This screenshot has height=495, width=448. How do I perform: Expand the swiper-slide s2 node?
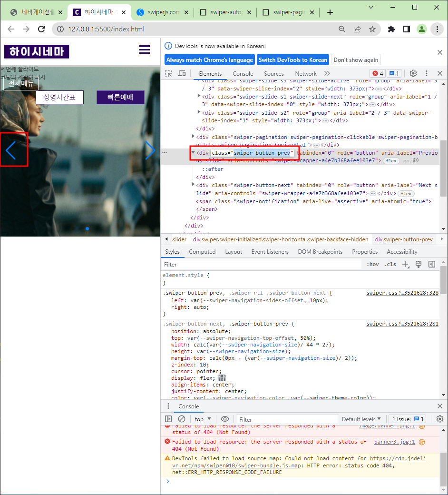pos(199,112)
